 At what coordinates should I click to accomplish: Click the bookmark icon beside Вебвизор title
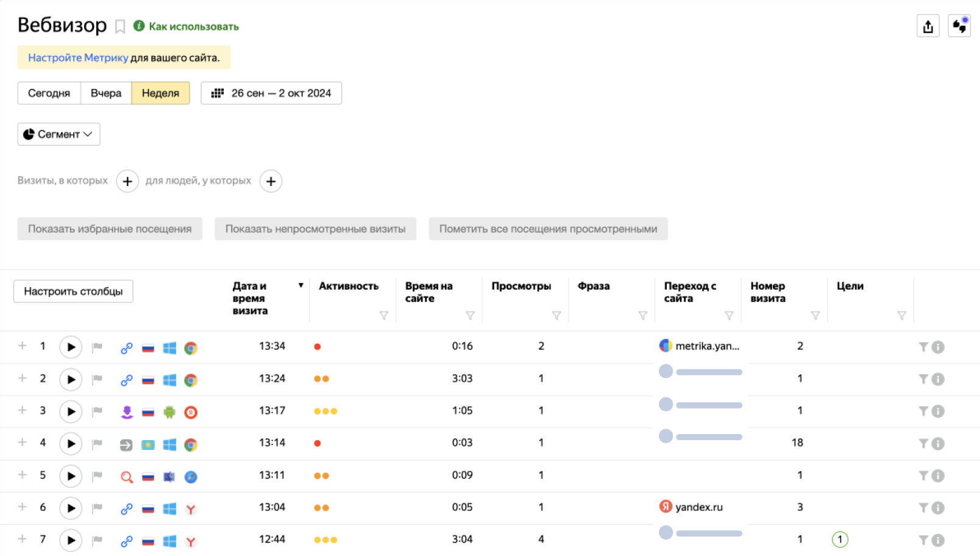[x=120, y=26]
